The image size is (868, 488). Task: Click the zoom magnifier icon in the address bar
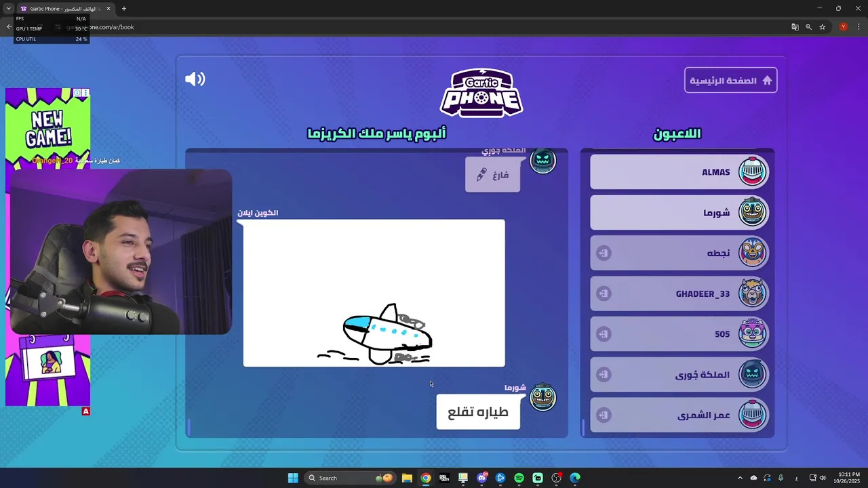(x=808, y=27)
